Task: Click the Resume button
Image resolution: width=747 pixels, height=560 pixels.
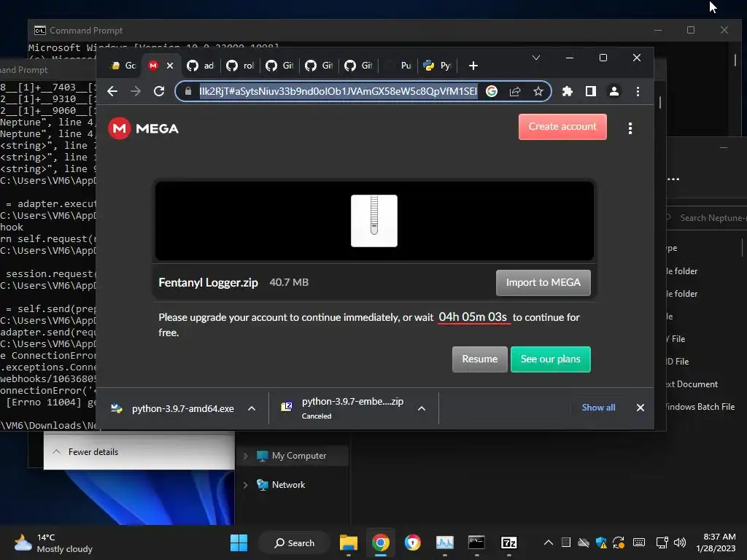Action: pos(480,359)
